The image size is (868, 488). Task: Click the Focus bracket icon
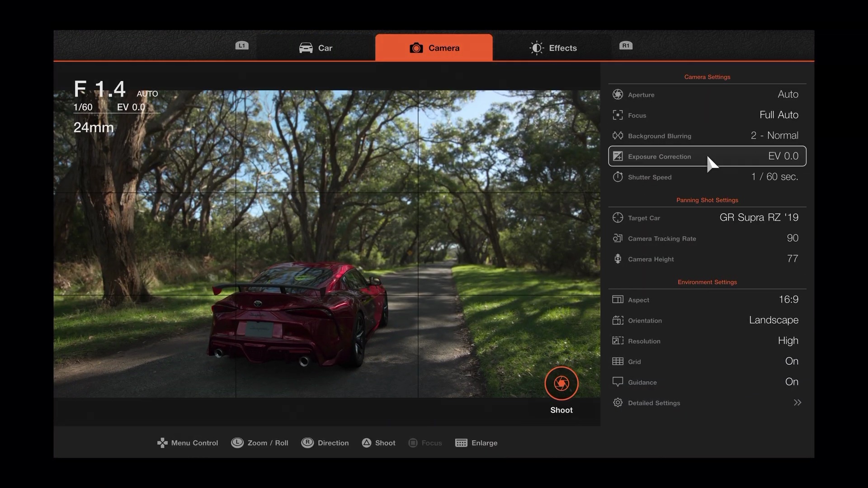(x=618, y=115)
